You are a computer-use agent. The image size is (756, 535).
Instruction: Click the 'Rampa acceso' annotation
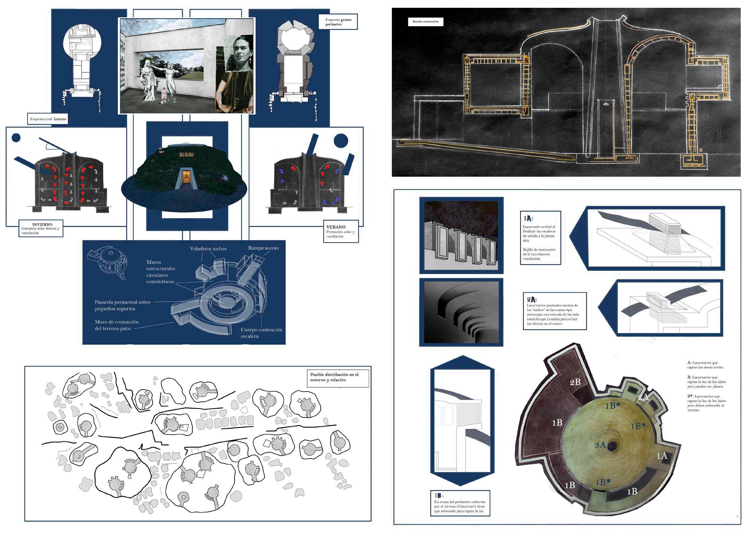[x=263, y=248]
